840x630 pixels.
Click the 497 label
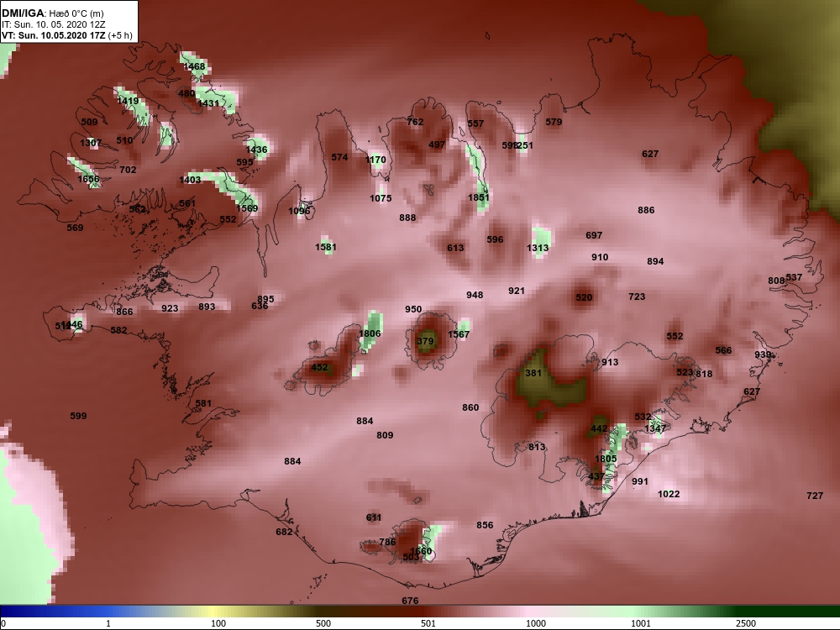coord(437,144)
